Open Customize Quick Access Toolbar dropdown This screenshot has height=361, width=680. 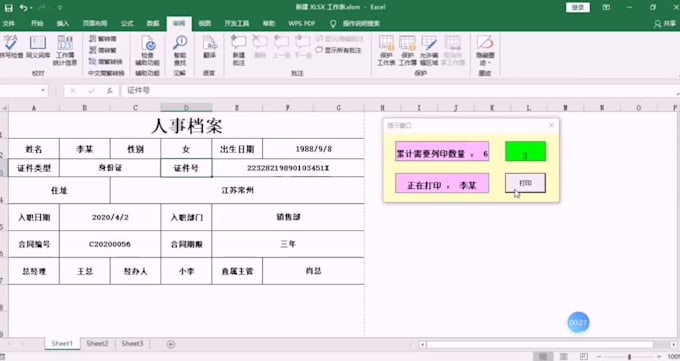click(59, 8)
